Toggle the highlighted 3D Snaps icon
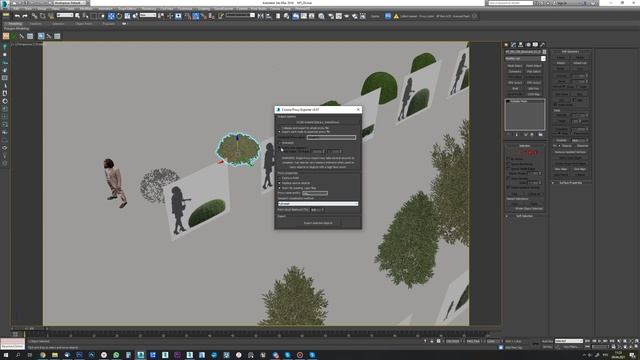Viewport: 640px width, 360px height. (196, 16)
